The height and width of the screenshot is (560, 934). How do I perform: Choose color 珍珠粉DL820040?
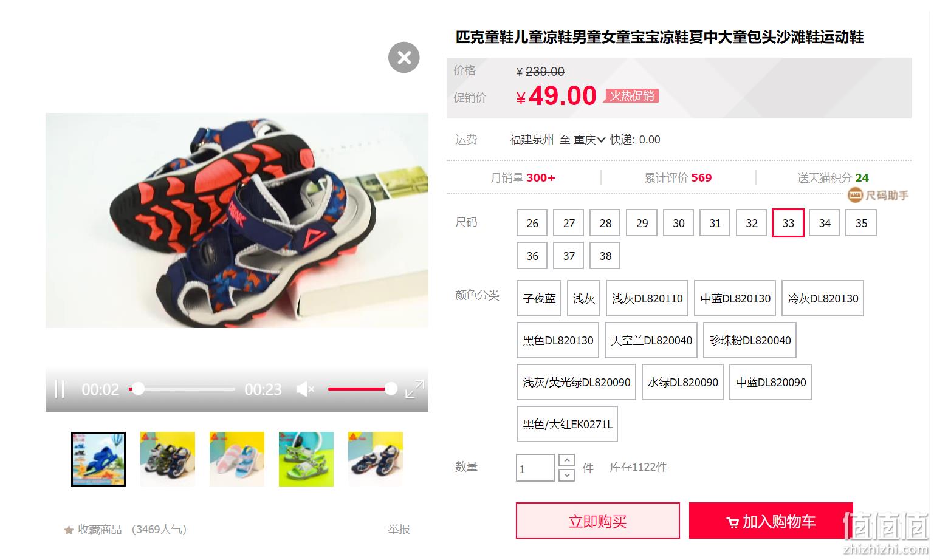[750, 340]
